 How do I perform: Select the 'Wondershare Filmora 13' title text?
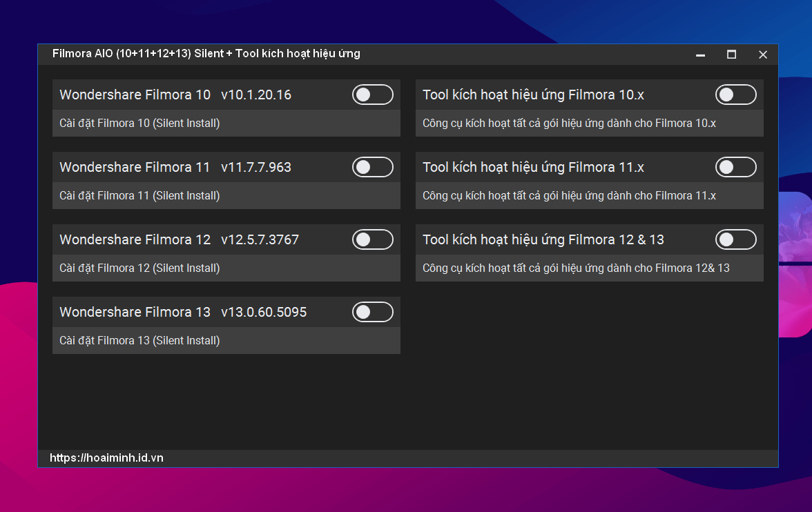pyautogui.click(x=135, y=312)
